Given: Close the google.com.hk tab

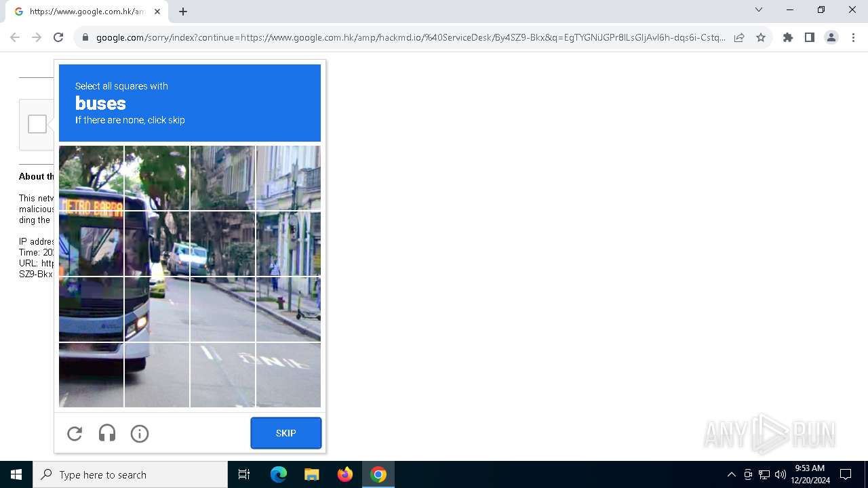Looking at the screenshot, I should pos(157,12).
